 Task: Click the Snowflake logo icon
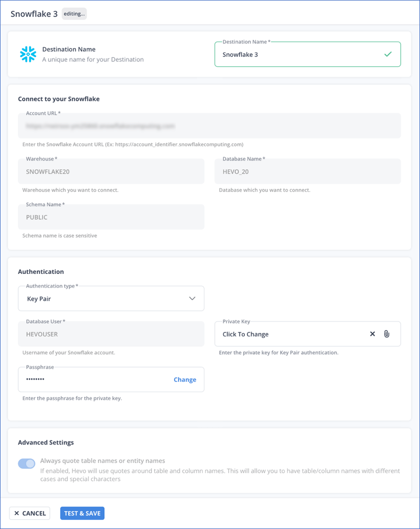[x=28, y=54]
